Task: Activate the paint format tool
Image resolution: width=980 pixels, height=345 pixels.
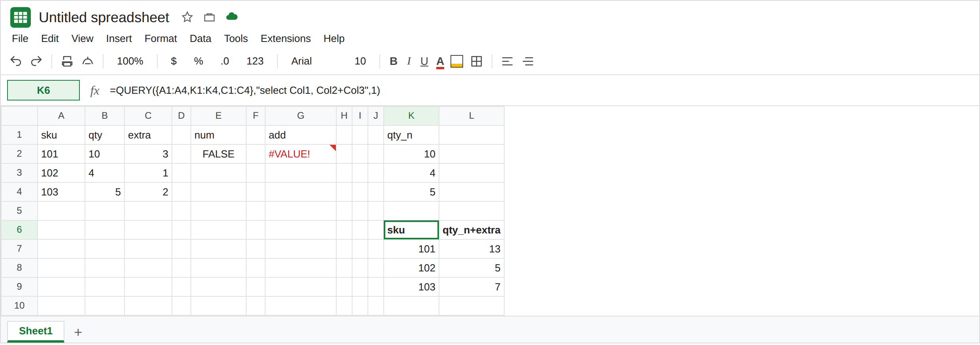Action: click(88, 61)
